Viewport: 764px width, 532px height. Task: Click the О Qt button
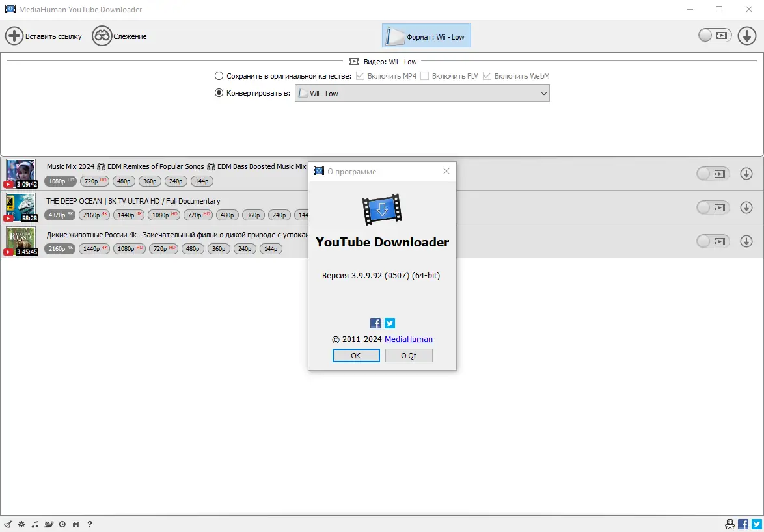pos(409,356)
